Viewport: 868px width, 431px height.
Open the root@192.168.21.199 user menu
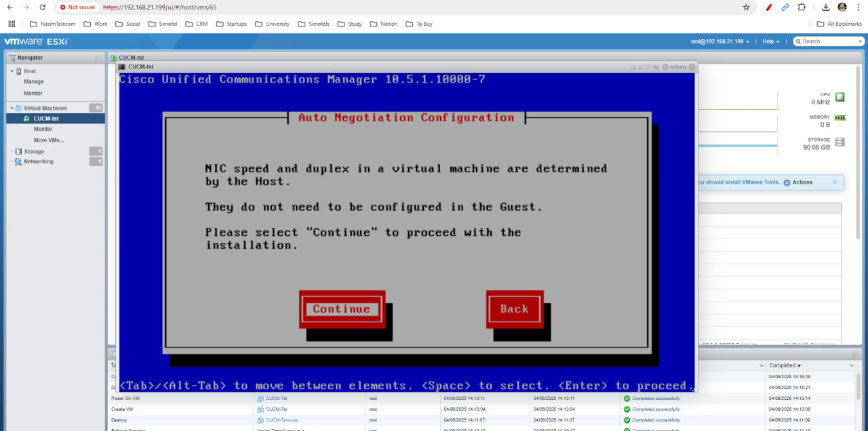tap(720, 41)
